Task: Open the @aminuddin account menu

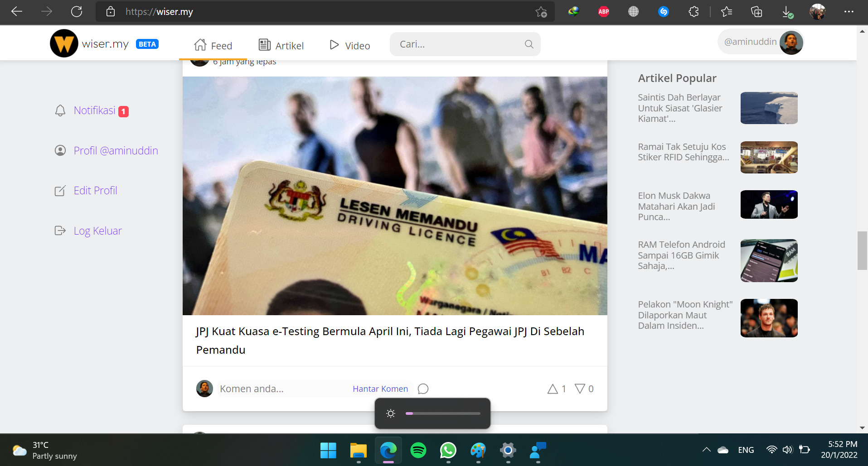Action: tap(761, 42)
